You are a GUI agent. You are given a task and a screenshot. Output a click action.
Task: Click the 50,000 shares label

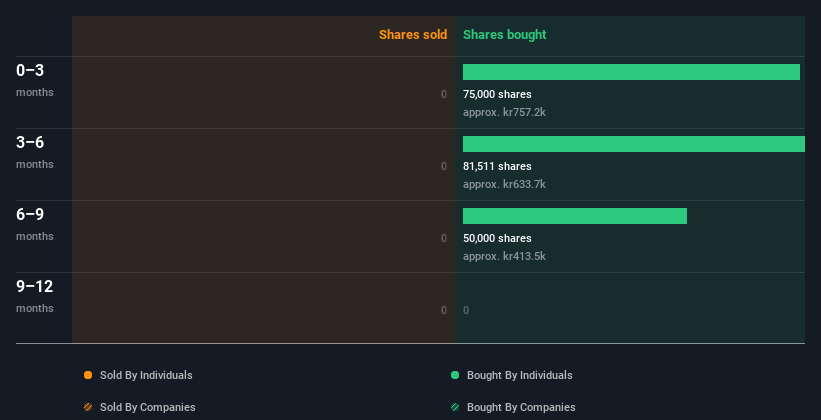(x=497, y=239)
